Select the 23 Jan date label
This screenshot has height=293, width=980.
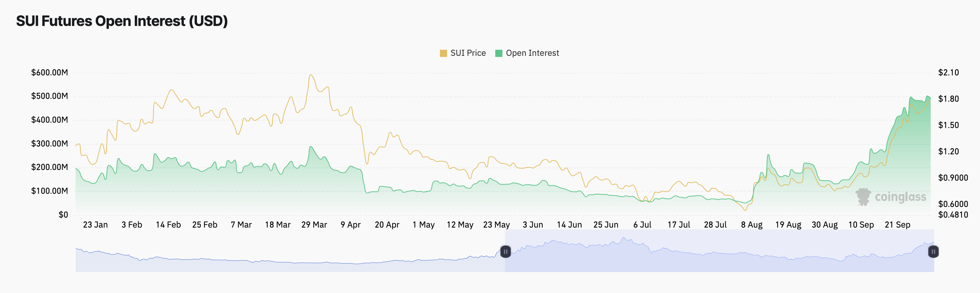tap(95, 225)
